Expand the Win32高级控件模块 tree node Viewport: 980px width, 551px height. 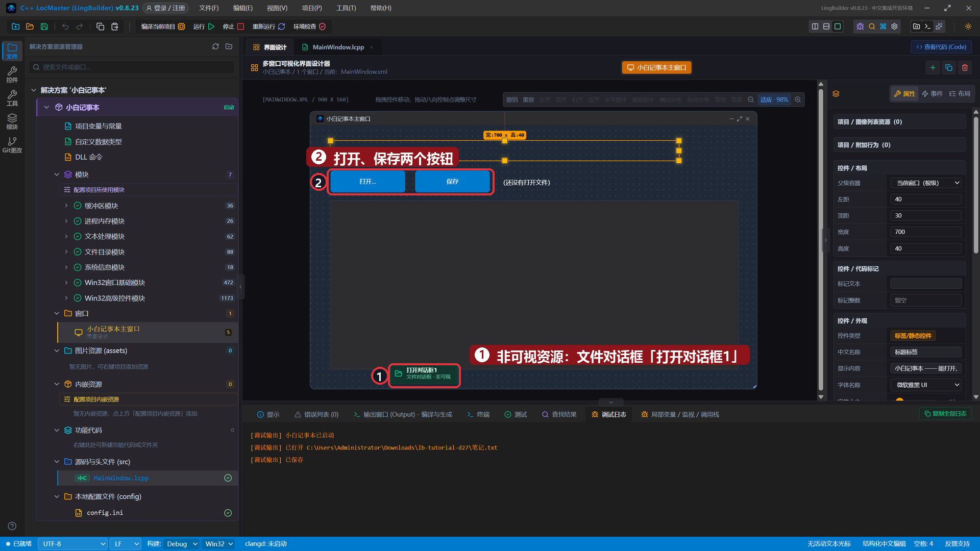66,298
